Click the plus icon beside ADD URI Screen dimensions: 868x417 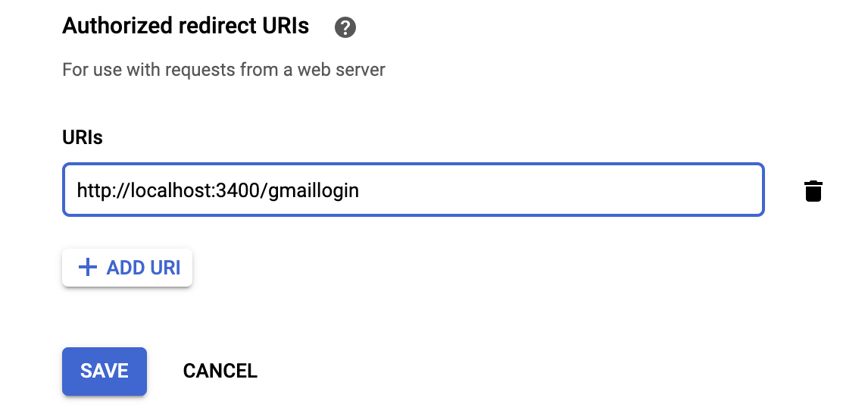tap(88, 268)
